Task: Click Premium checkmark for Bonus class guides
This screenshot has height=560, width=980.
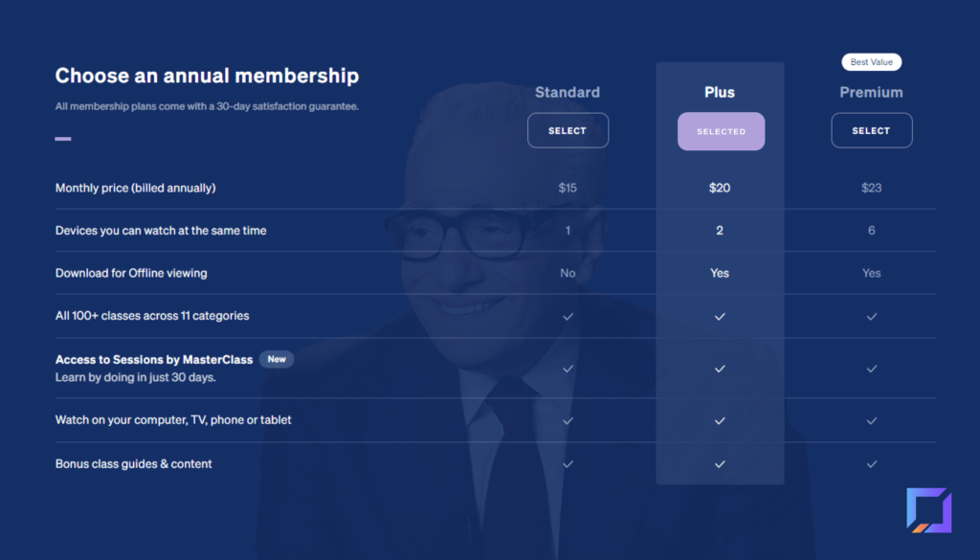Action: [871, 463]
